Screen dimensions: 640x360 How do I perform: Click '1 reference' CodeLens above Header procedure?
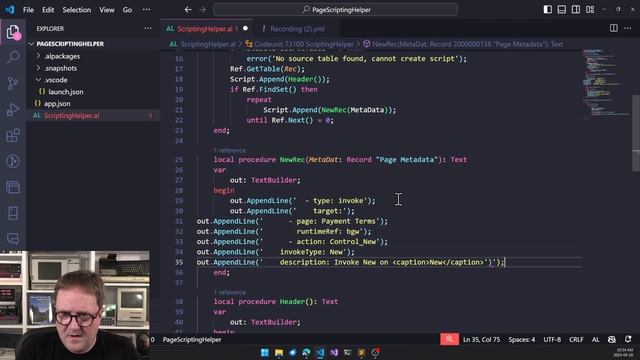(230, 293)
